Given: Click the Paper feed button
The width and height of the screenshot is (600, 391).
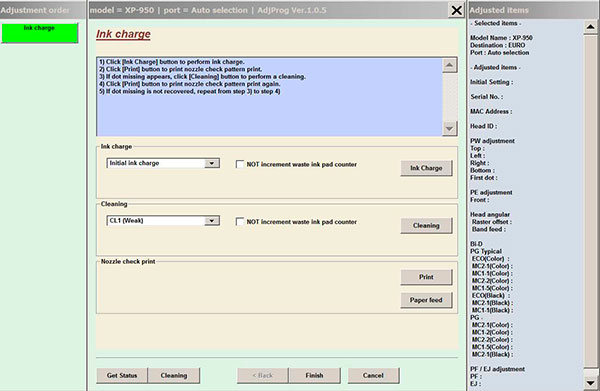Looking at the screenshot, I should [x=426, y=300].
